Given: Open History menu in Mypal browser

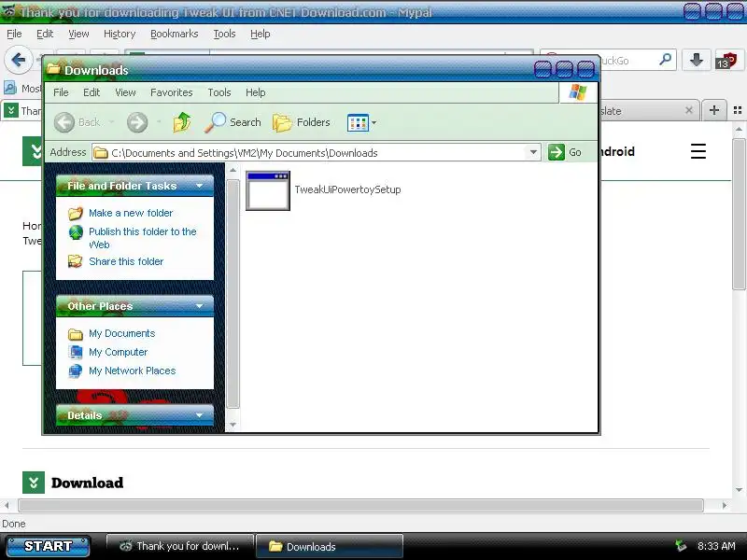Looking at the screenshot, I should 120,34.
